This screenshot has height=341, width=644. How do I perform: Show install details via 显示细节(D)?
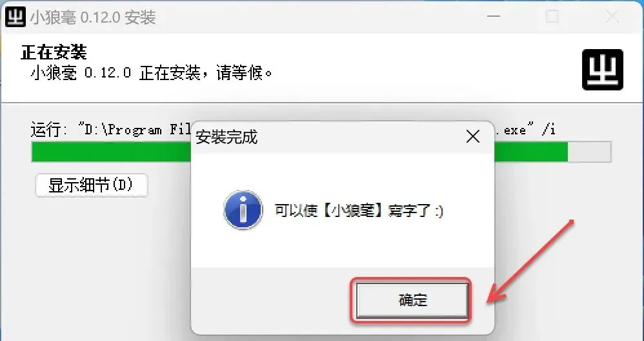[x=92, y=185]
